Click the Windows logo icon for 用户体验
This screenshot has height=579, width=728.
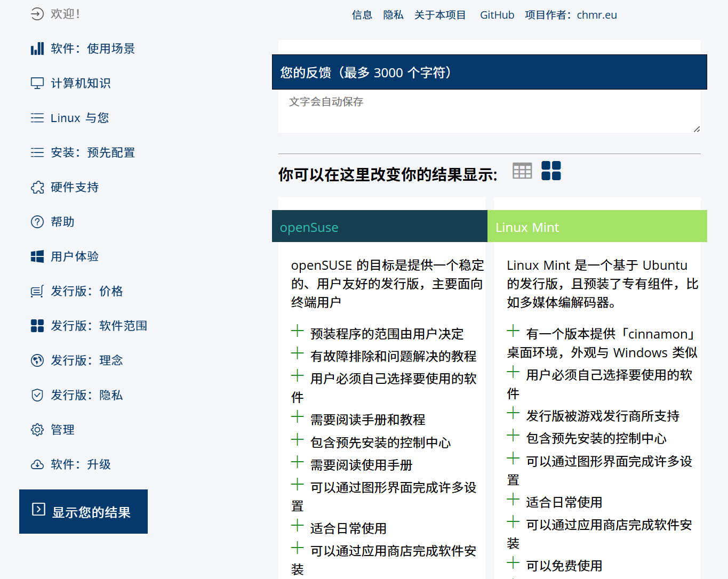click(x=37, y=256)
